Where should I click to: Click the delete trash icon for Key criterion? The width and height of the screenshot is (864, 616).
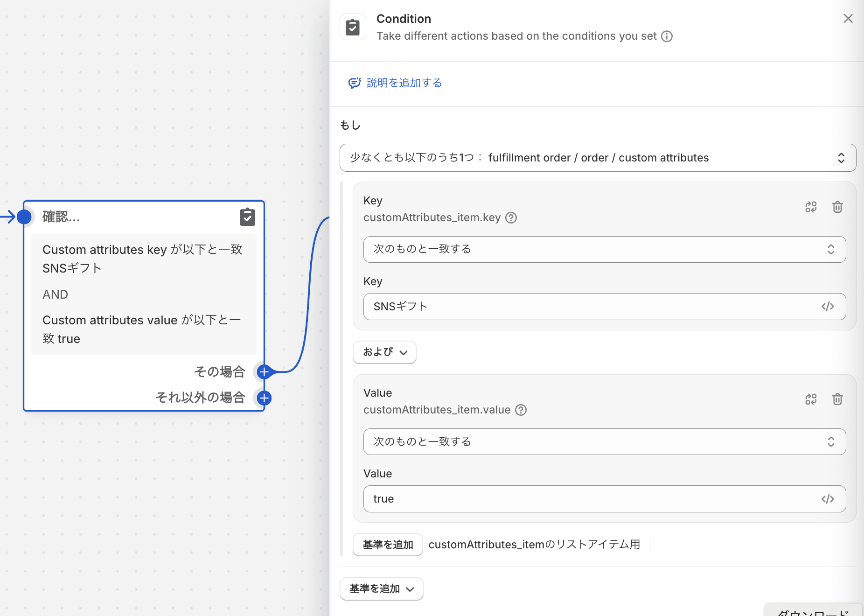[837, 207]
